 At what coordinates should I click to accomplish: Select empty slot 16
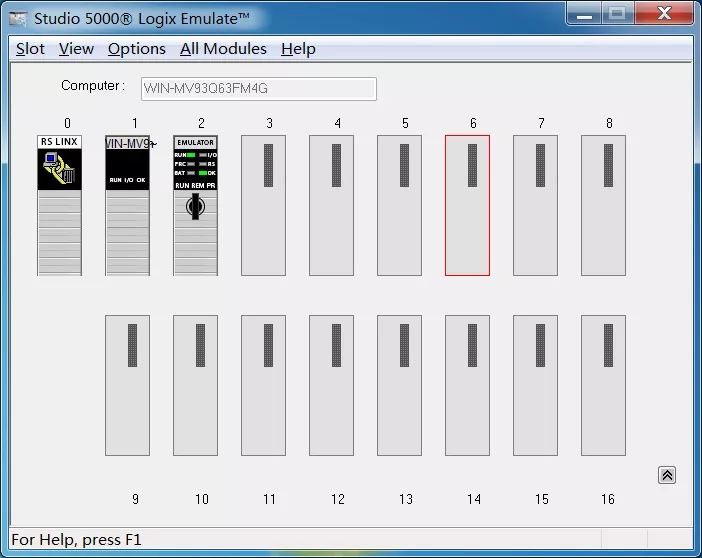pyautogui.click(x=604, y=386)
